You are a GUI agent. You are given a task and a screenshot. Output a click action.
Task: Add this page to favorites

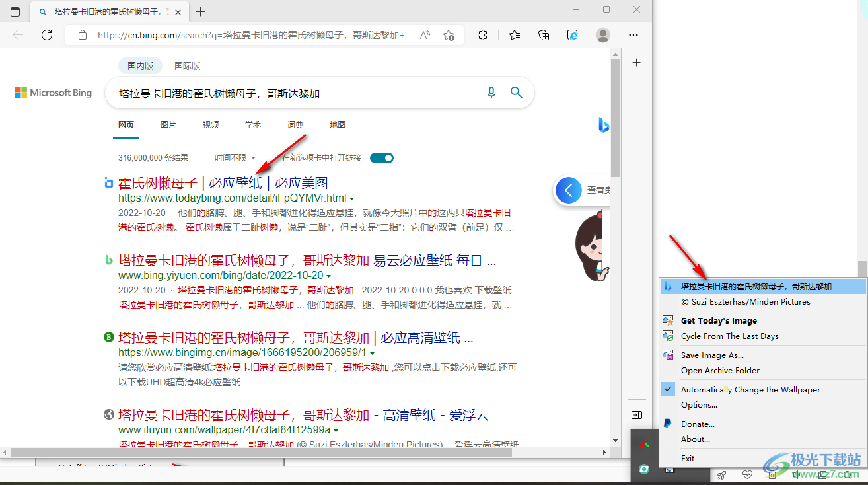(449, 35)
